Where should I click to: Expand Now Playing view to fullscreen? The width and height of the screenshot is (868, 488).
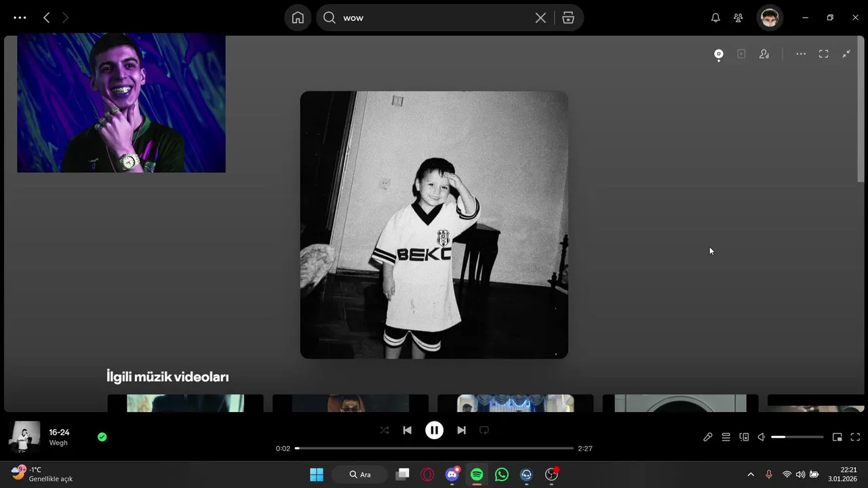click(823, 54)
